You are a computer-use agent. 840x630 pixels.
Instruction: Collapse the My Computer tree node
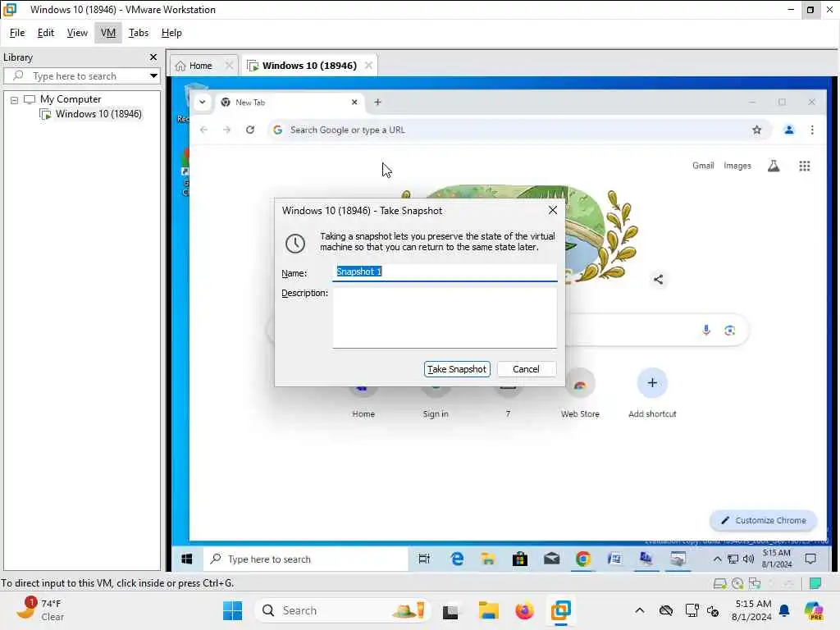click(x=15, y=99)
